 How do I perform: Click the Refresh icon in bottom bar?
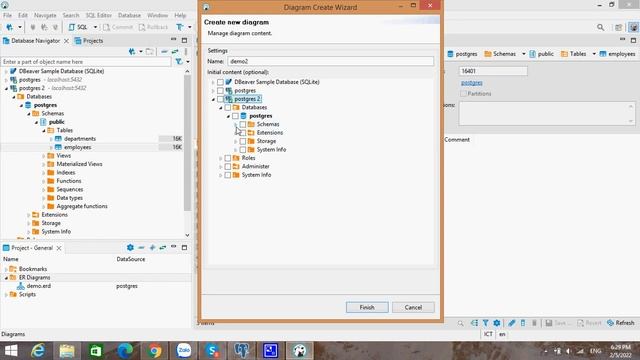(610, 323)
